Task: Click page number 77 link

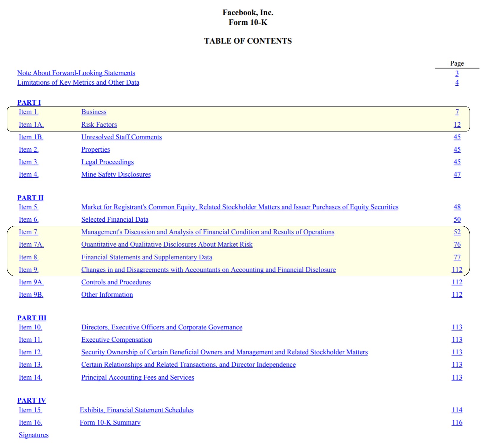Action: (457, 257)
